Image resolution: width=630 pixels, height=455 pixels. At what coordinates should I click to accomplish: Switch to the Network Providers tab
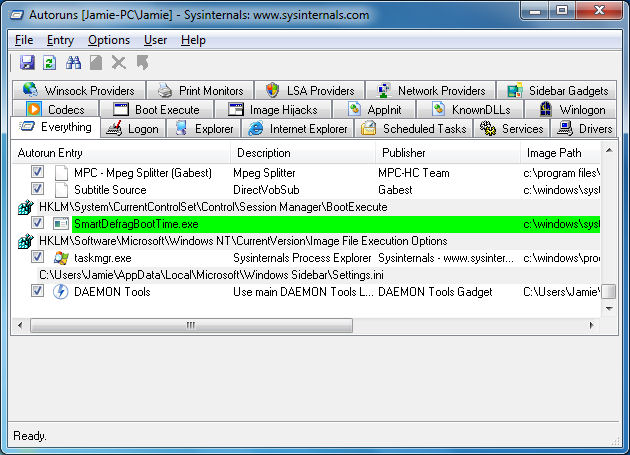pos(431,90)
